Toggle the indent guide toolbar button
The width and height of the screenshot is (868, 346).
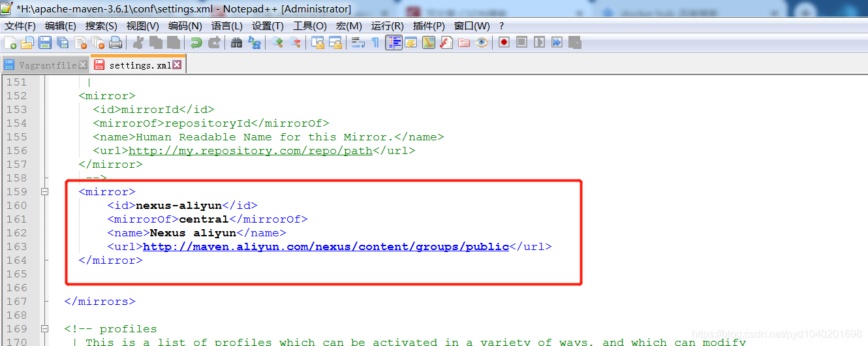coord(394,42)
